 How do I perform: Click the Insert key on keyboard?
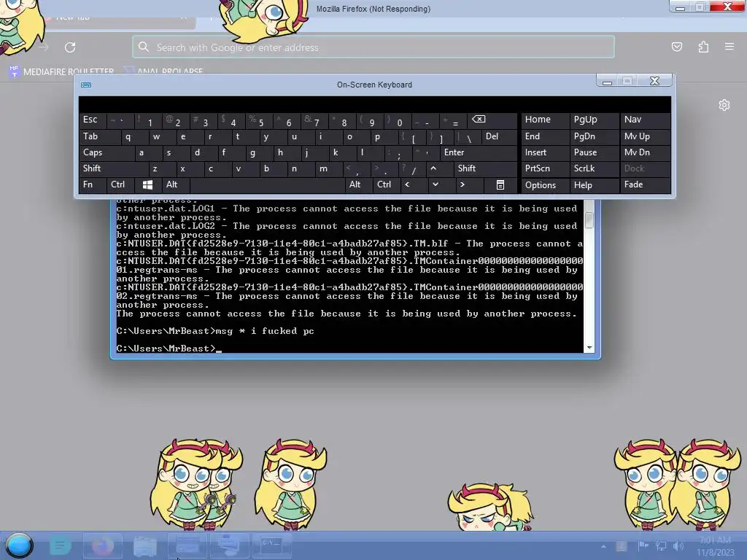(x=545, y=153)
